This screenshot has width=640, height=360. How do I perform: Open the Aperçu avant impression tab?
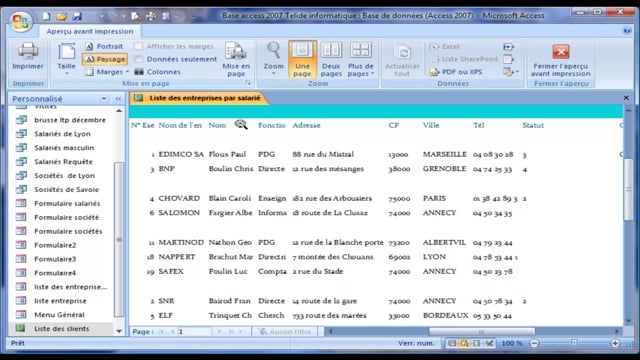90,31
